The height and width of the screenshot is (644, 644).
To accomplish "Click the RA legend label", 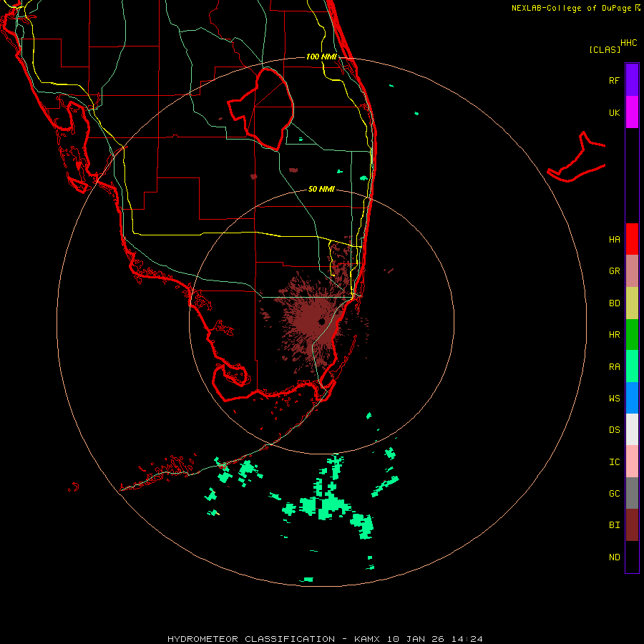I will [614, 367].
